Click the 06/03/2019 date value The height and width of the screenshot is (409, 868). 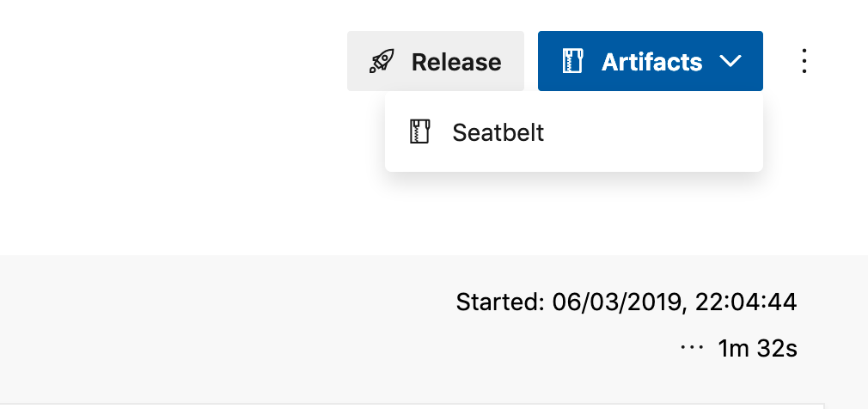pos(615,302)
